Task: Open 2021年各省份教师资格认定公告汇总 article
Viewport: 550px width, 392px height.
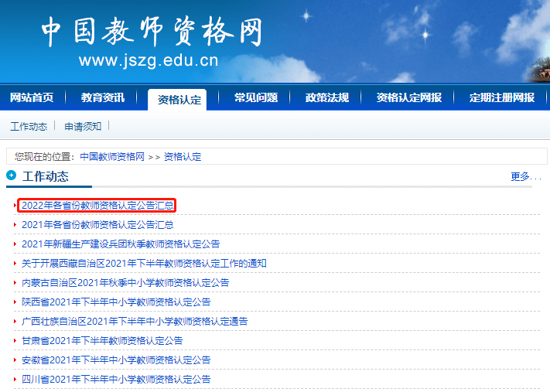Action: pyautogui.click(x=97, y=224)
